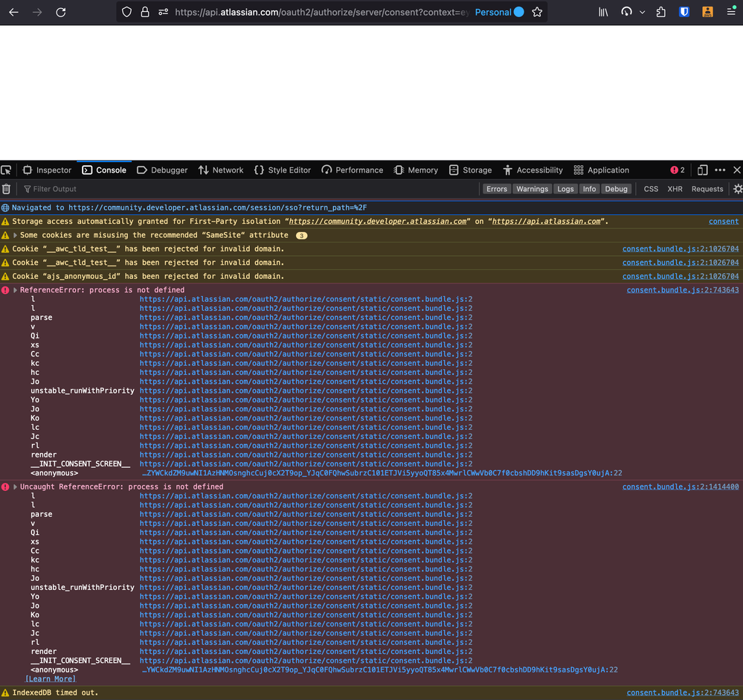Click the 'Navigated to' log message
Image resolution: width=743 pixels, height=700 pixels.
coord(190,208)
